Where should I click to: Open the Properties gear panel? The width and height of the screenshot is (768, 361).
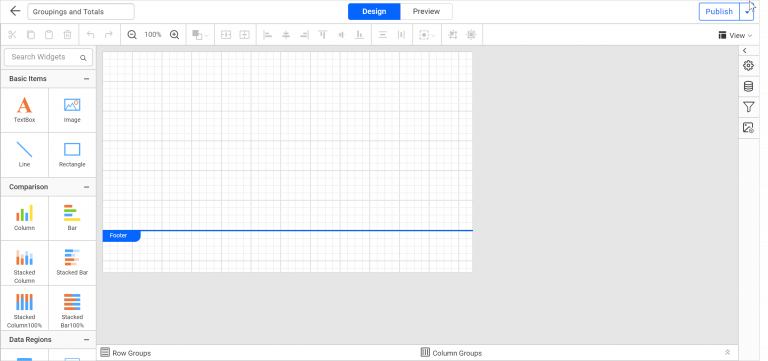point(748,65)
